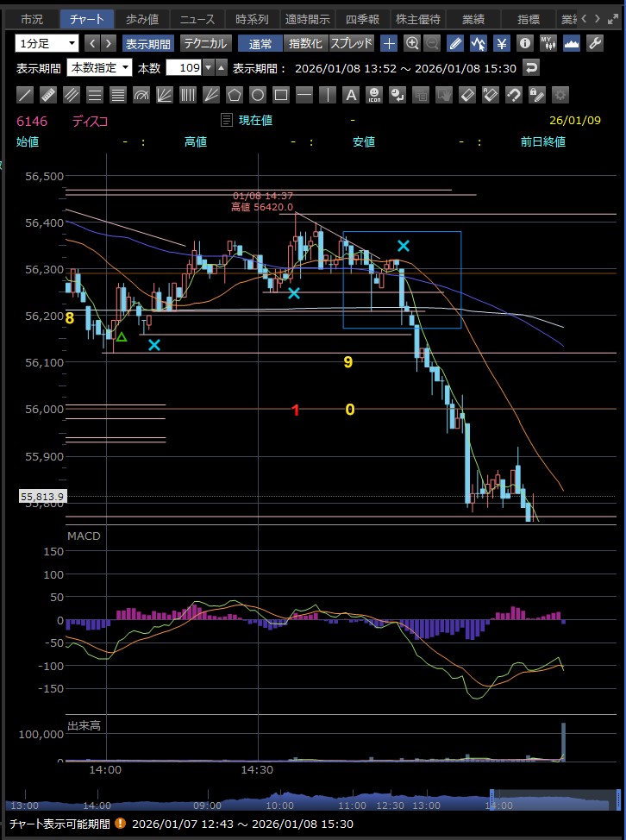This screenshot has width=626, height=840.
Task: Click the information 'i' icon
Action: pyautogui.click(x=524, y=43)
